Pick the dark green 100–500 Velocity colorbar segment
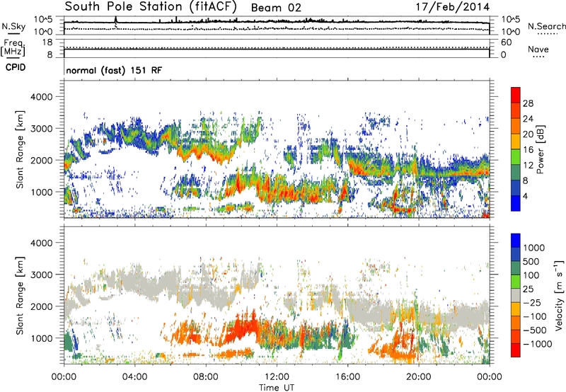The width and height of the screenshot is (566, 392). 516,268
